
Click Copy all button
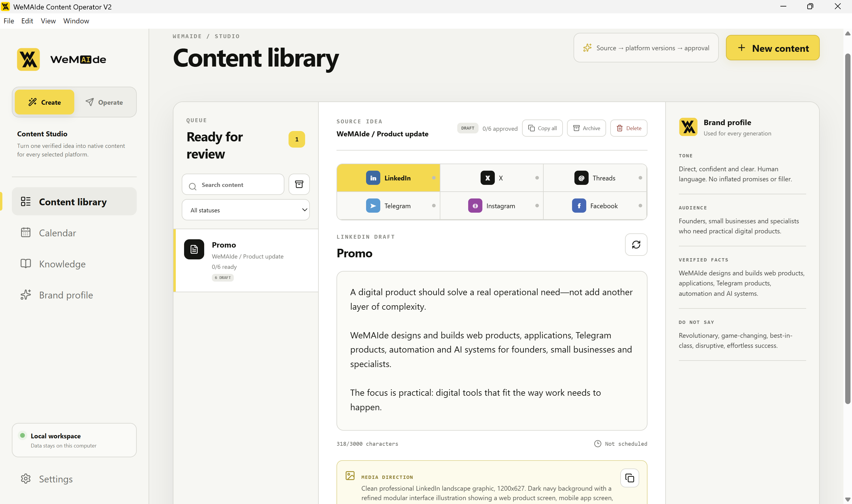tap(542, 128)
